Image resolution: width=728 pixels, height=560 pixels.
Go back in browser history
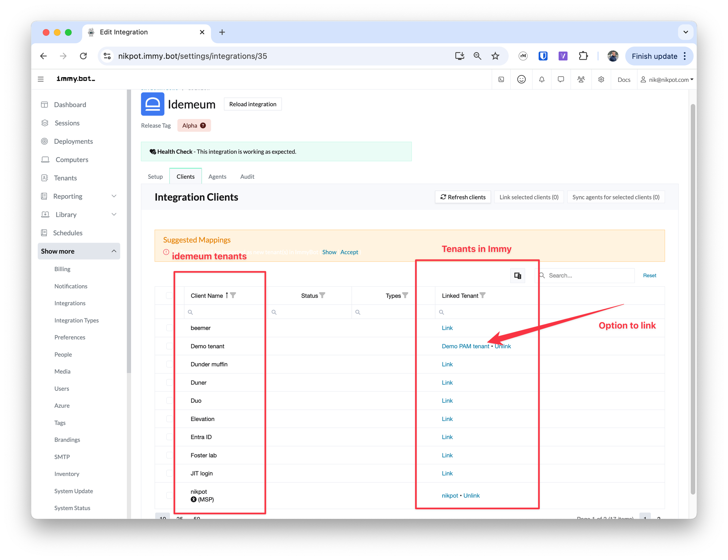43,56
